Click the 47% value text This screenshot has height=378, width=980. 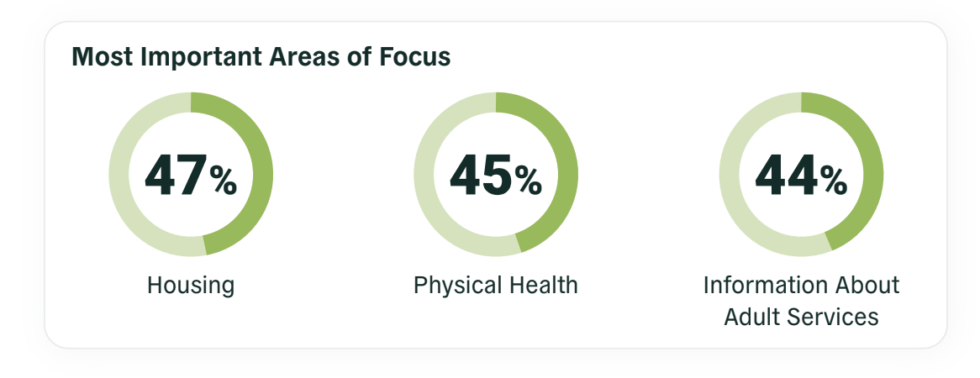[x=191, y=176]
